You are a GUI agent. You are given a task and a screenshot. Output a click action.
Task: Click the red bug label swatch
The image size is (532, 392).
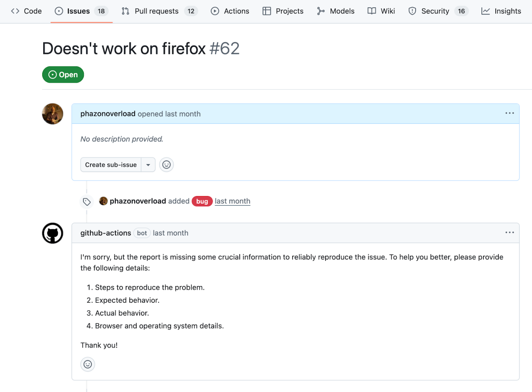pos(202,201)
